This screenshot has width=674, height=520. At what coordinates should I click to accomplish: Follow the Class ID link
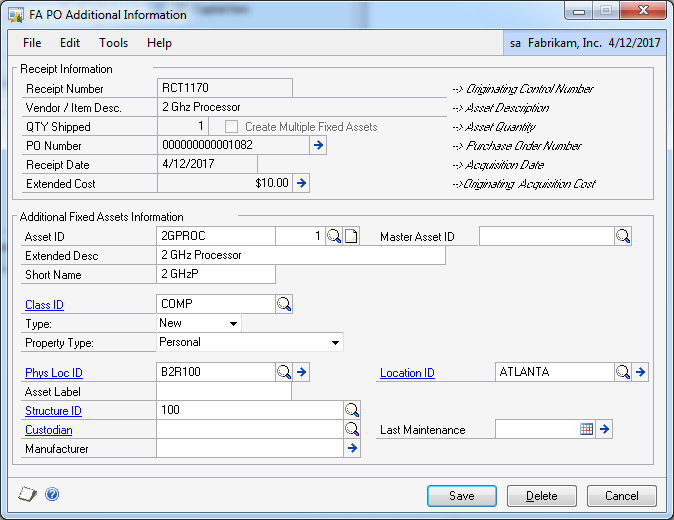(44, 305)
